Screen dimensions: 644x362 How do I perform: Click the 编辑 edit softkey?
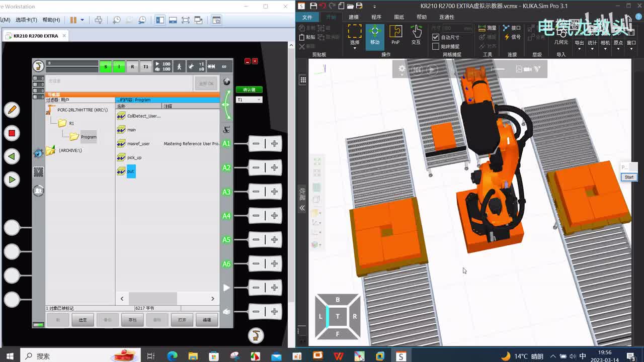click(x=207, y=320)
